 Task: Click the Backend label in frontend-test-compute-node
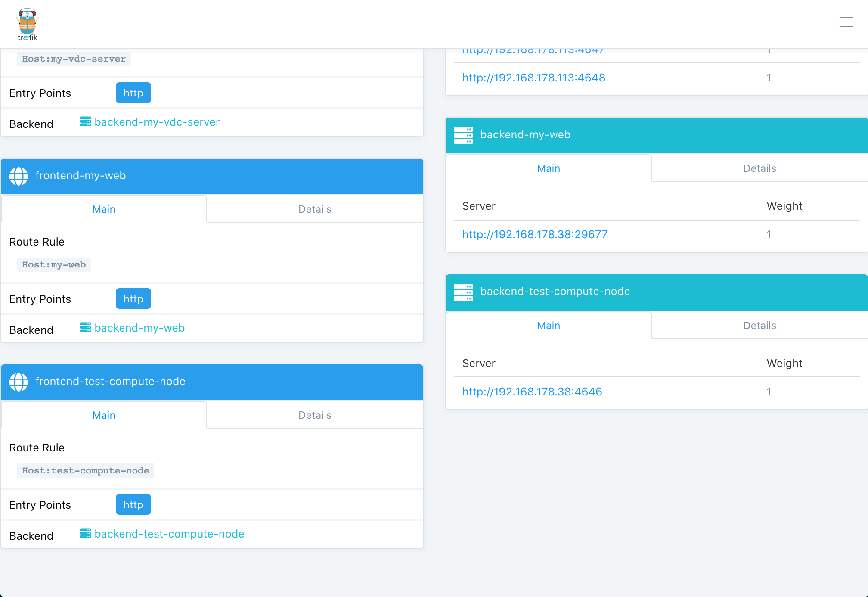tap(31, 536)
